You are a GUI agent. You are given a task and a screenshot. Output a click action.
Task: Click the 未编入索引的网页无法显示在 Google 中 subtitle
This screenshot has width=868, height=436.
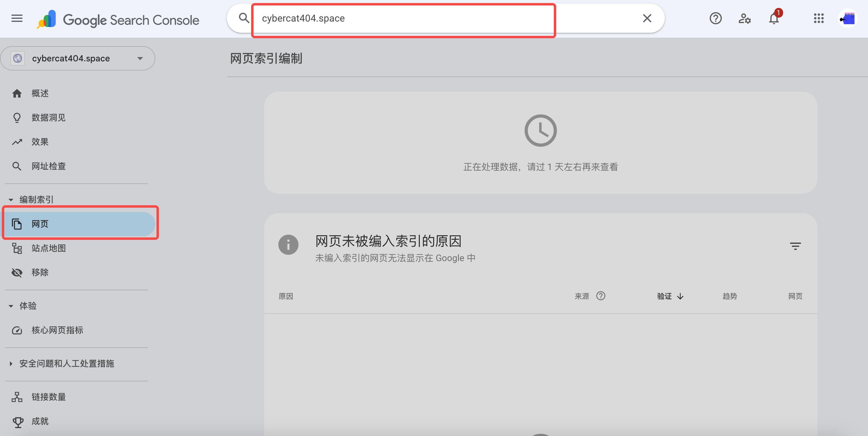395,258
